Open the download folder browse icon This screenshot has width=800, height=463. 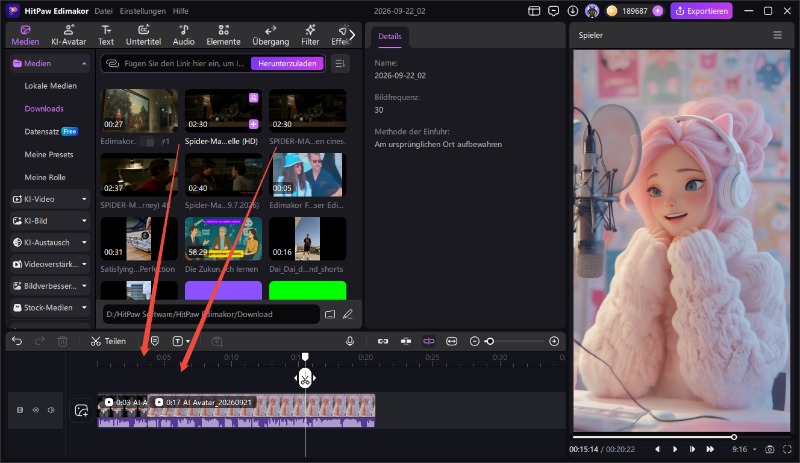point(330,314)
